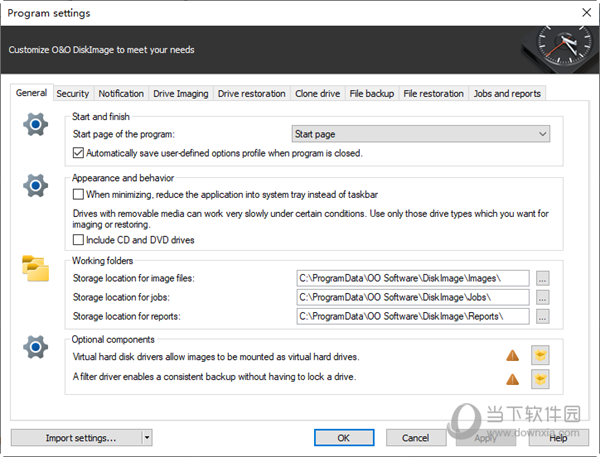Click the Import settings button
600x457 pixels.
click(x=77, y=437)
